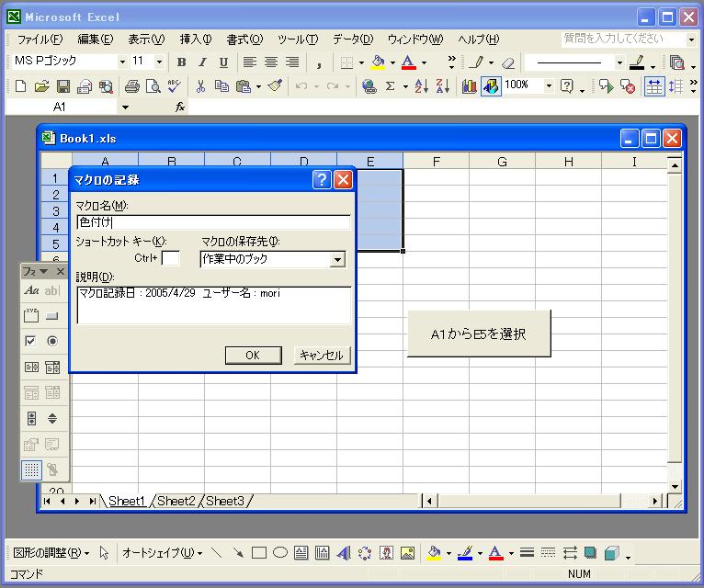This screenshot has width=704, height=588.
Task: Toggle Bold formatting
Action: click(181, 62)
